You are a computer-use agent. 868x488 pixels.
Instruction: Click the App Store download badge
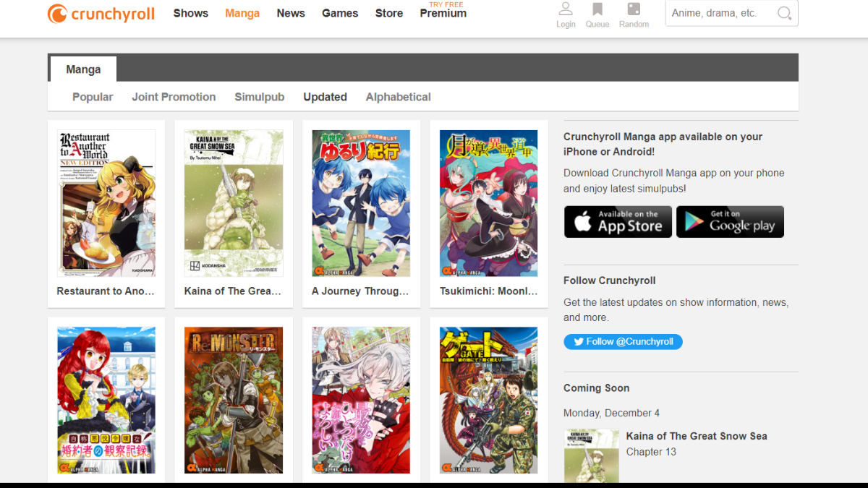coord(618,221)
